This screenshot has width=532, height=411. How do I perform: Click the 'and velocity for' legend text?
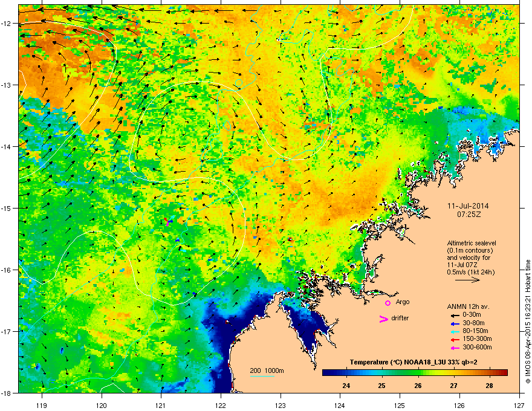pyautogui.click(x=469, y=257)
